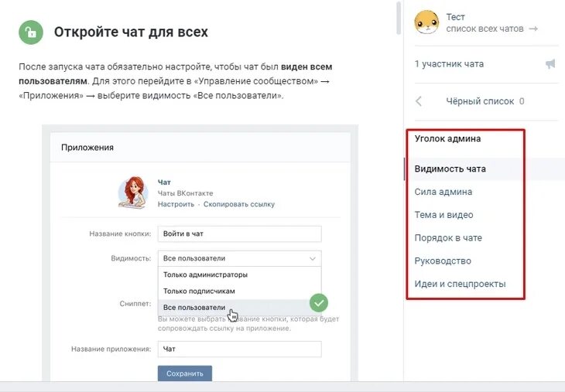The image size is (565, 392).
Task: Choose Только подписчикам option
Action: pos(240,291)
